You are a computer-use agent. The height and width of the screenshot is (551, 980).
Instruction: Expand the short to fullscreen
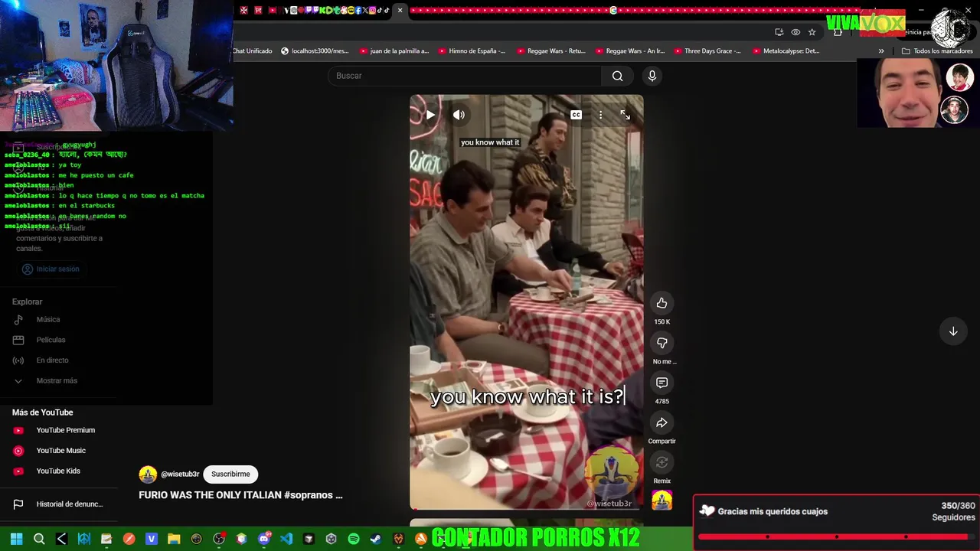pos(625,115)
